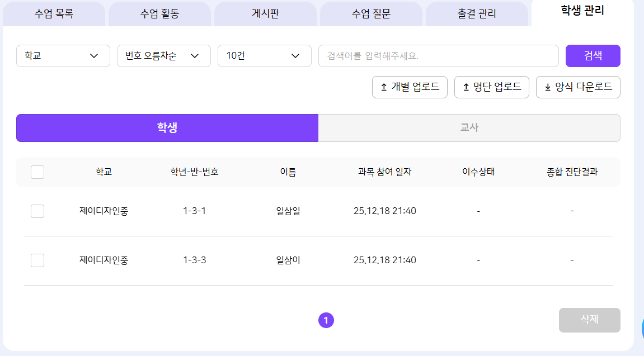
Task: Click the 양식 다운로드 download button
Action: (x=578, y=87)
